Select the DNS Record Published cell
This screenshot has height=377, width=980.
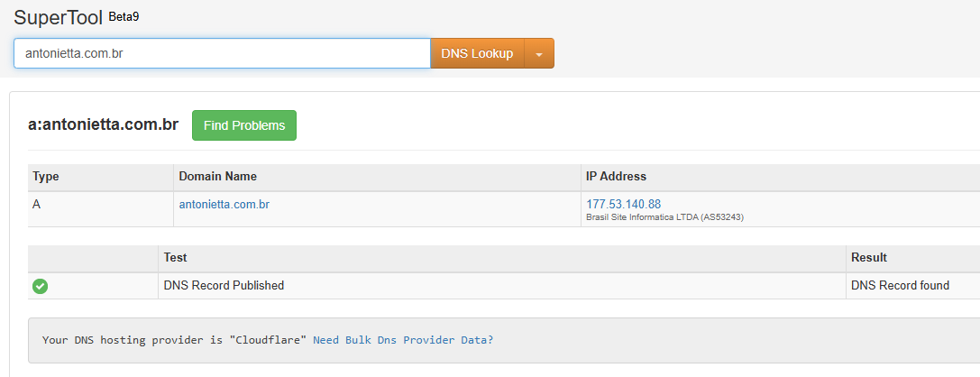(x=224, y=286)
